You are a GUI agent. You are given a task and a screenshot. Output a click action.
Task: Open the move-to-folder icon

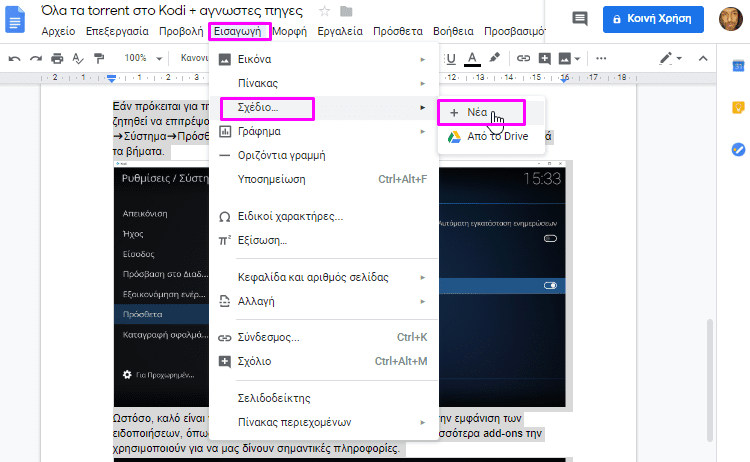tap(346, 11)
